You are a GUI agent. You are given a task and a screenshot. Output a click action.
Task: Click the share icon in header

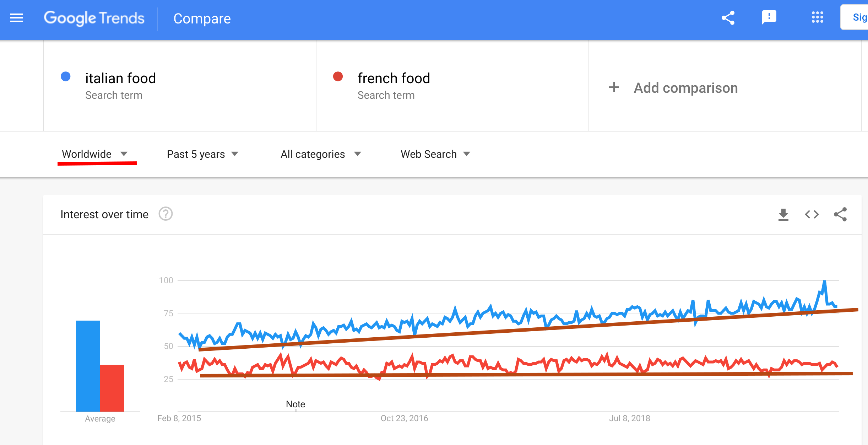(x=728, y=18)
